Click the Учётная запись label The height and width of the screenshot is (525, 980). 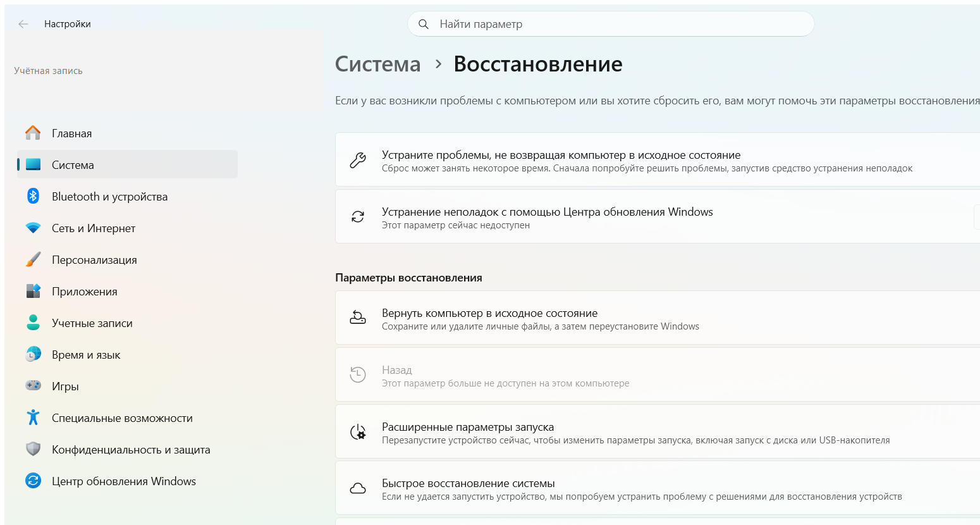pyautogui.click(x=48, y=71)
